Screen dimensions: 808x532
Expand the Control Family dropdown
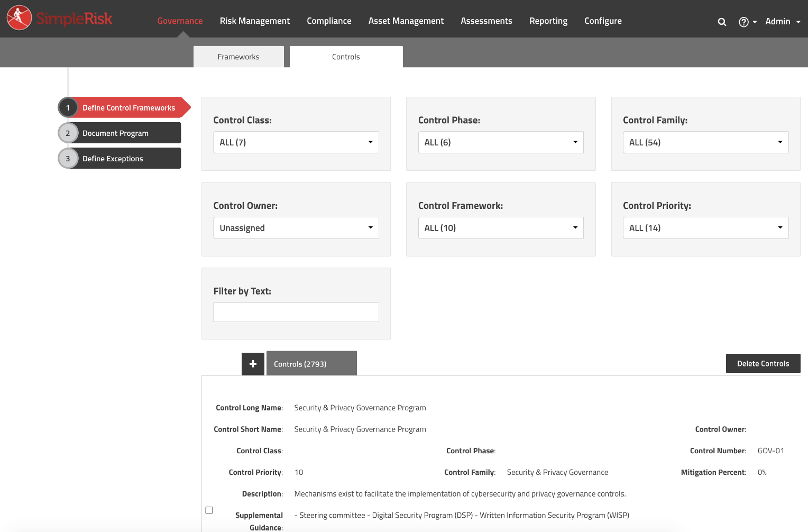pyautogui.click(x=705, y=142)
